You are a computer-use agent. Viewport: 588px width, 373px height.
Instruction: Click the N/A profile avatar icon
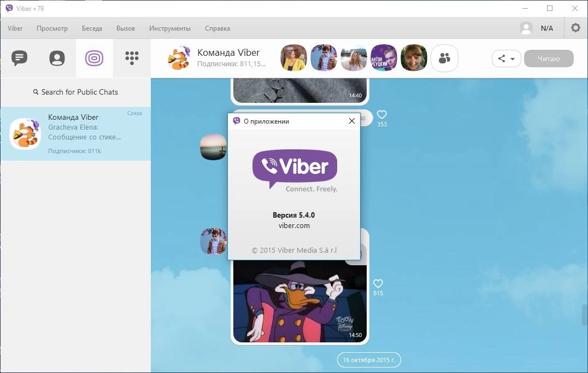(x=526, y=28)
